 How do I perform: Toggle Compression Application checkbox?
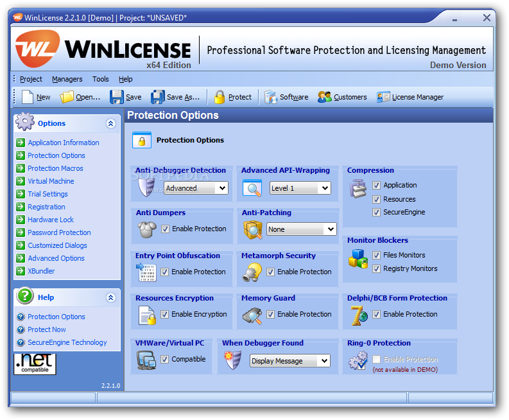(x=376, y=185)
